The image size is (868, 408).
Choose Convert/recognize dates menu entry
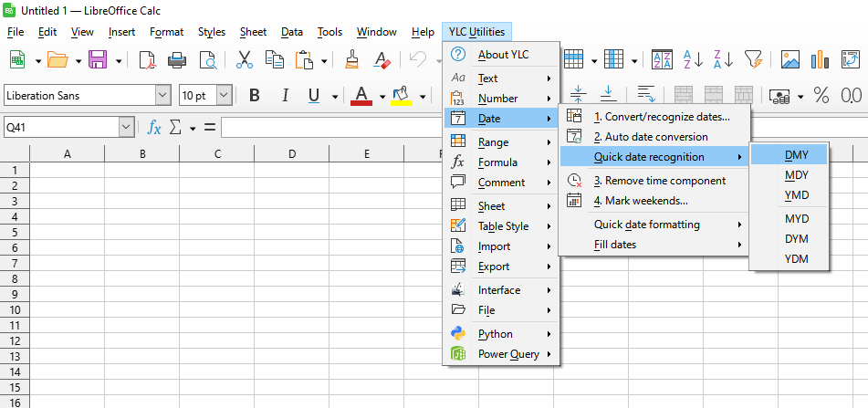pos(661,117)
